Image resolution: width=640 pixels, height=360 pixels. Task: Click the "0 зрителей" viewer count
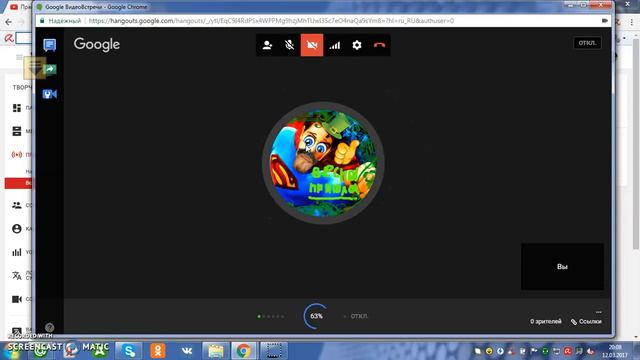coord(545,322)
